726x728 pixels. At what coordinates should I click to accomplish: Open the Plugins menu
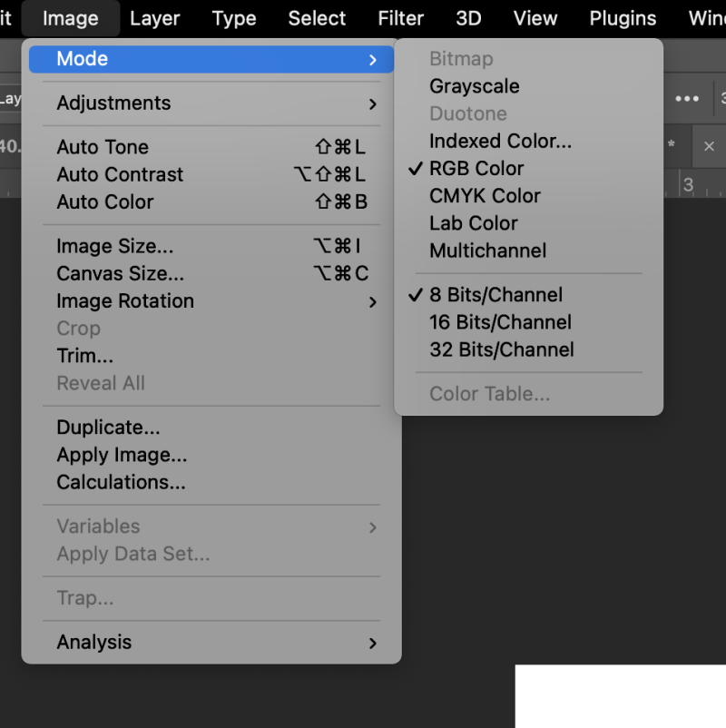[623, 18]
